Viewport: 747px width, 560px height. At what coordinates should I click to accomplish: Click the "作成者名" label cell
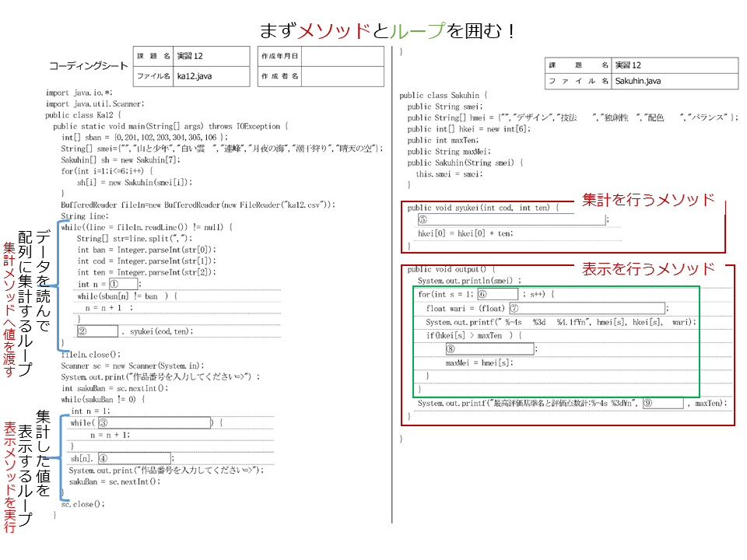click(x=279, y=76)
